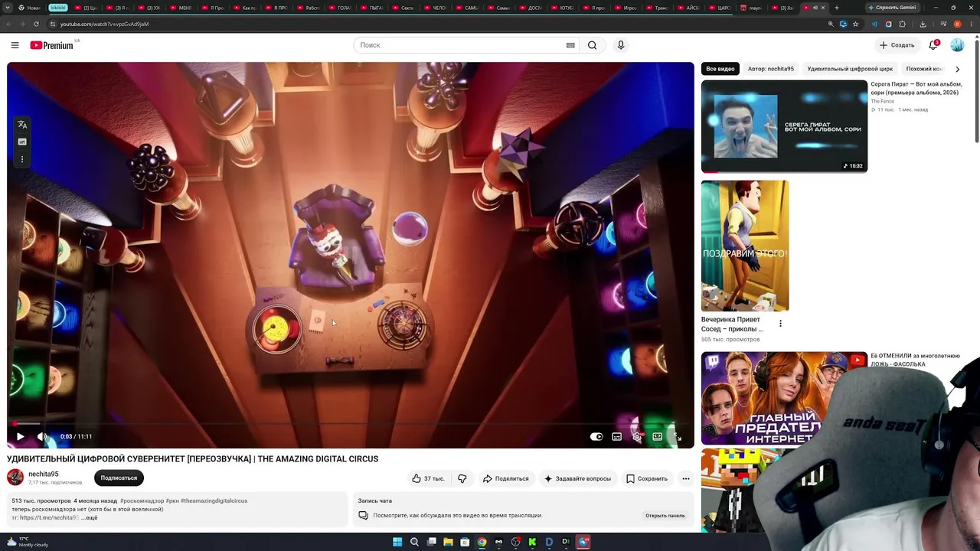
Task: Open the Создать create button
Action: pos(897,45)
